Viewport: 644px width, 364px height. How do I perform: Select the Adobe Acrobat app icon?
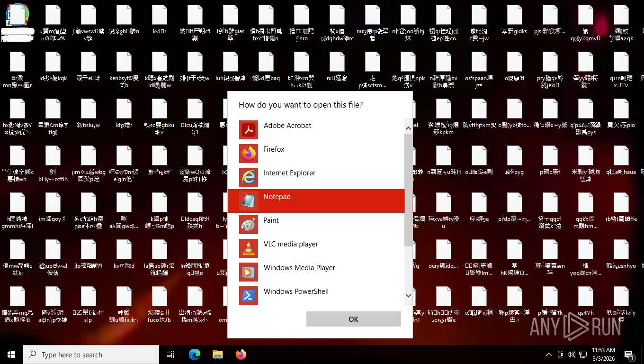coord(249,129)
